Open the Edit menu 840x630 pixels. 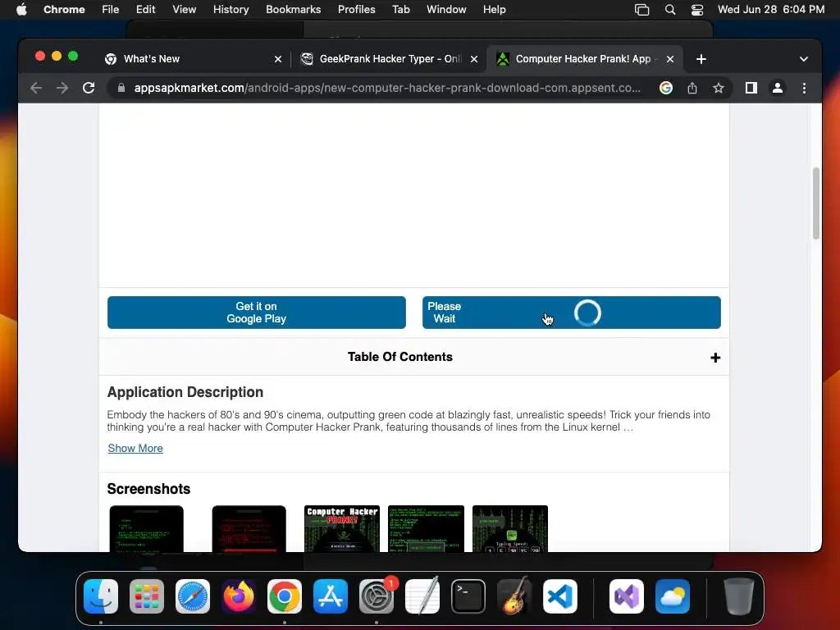145,10
